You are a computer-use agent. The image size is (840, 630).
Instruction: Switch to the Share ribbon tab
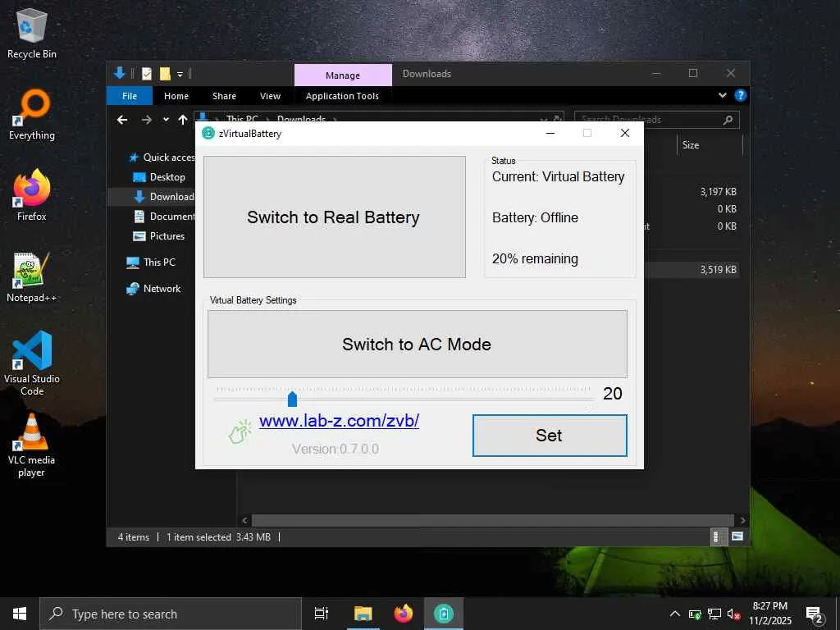point(224,96)
